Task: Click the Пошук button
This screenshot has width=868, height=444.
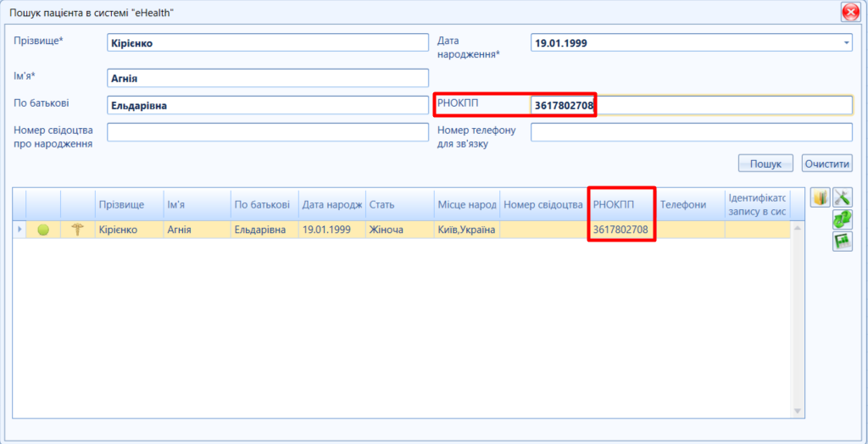Action: [765, 164]
